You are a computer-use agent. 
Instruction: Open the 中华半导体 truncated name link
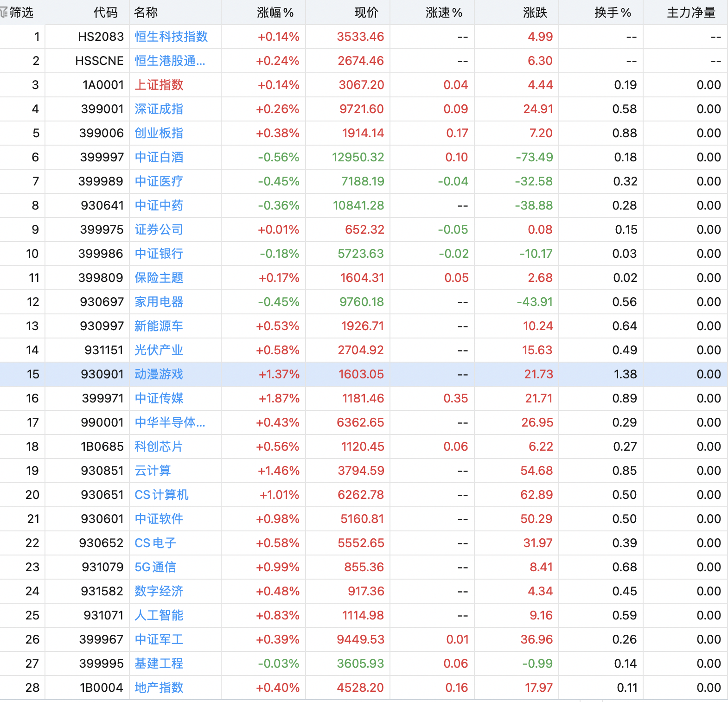(x=170, y=422)
